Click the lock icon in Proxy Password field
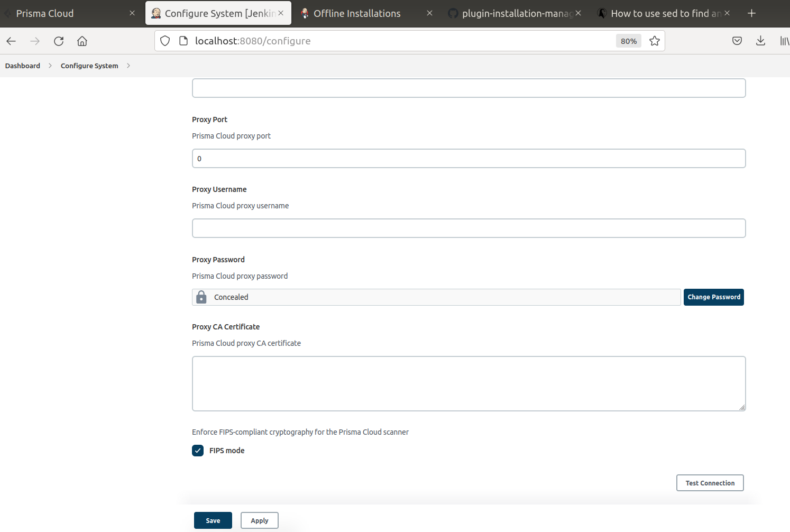 point(201,297)
